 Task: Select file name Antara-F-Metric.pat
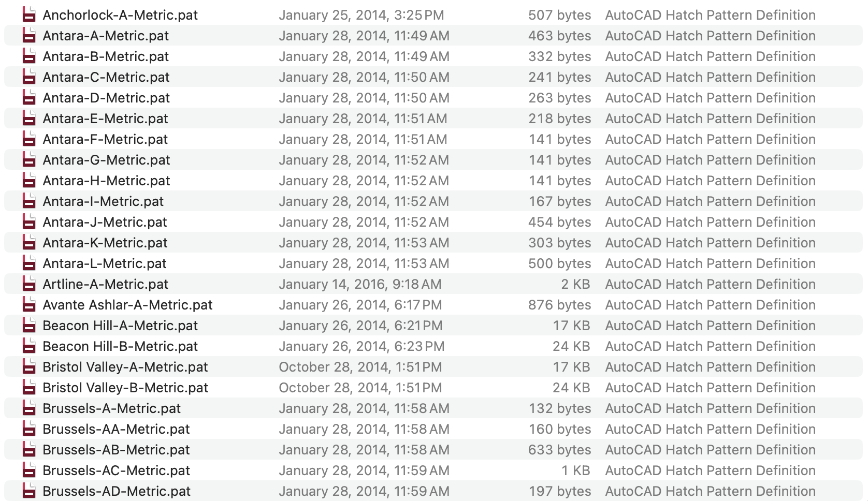point(105,139)
